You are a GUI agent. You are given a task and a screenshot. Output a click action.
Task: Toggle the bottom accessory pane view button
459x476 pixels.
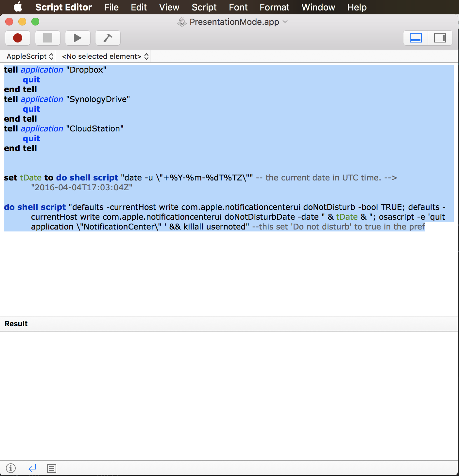(416, 38)
